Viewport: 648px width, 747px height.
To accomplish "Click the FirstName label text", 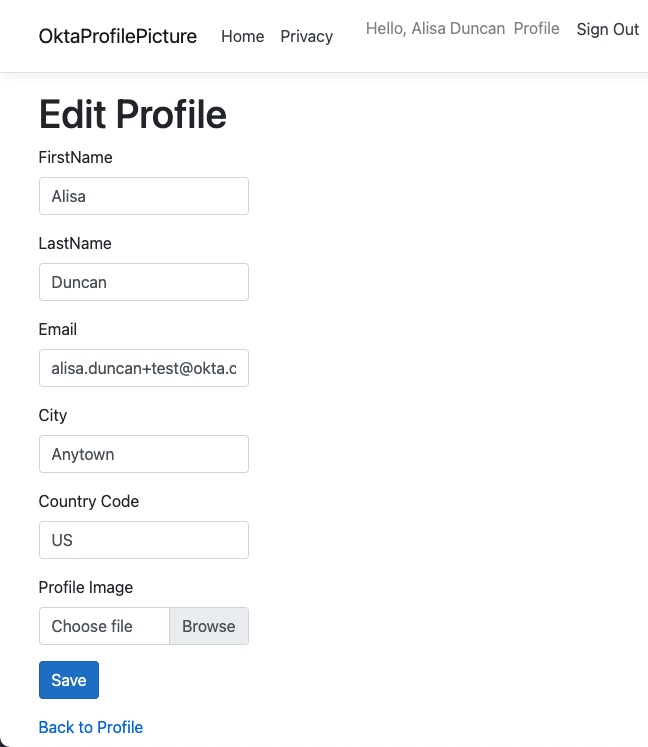I will coord(75,157).
